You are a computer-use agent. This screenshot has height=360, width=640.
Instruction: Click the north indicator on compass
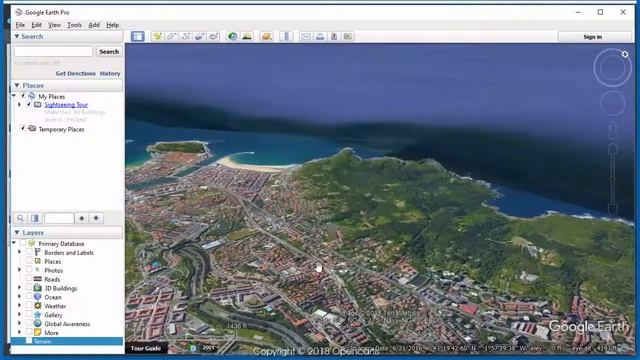pos(624,54)
